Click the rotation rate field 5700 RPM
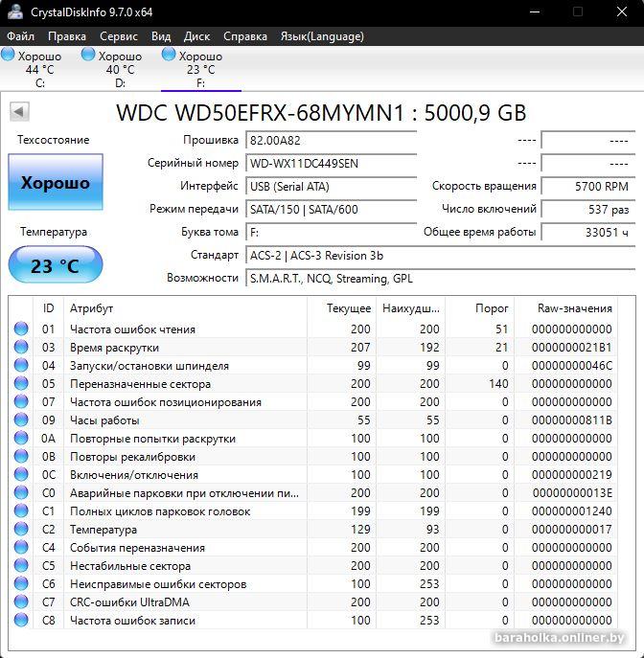 (x=588, y=186)
